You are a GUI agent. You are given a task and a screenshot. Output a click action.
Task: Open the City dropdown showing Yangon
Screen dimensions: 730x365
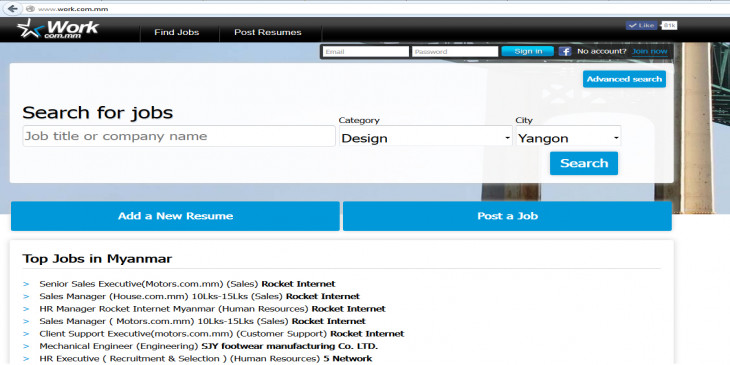[x=568, y=138]
